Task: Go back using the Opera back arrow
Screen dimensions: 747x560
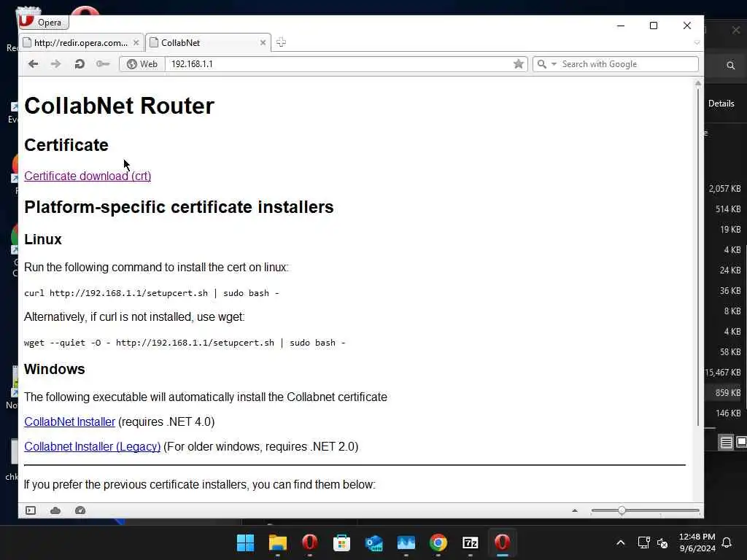Action: pyautogui.click(x=33, y=64)
